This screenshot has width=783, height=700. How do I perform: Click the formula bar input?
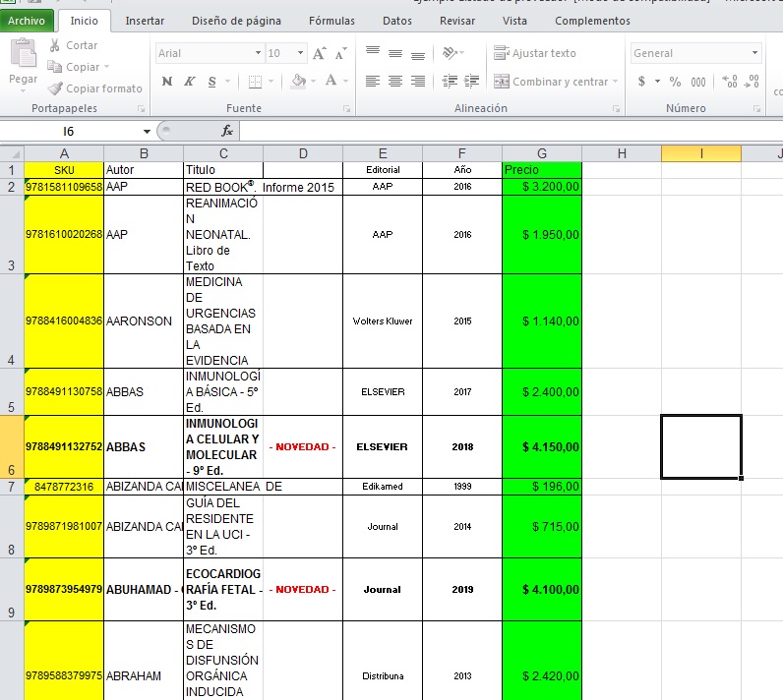pyautogui.click(x=512, y=131)
